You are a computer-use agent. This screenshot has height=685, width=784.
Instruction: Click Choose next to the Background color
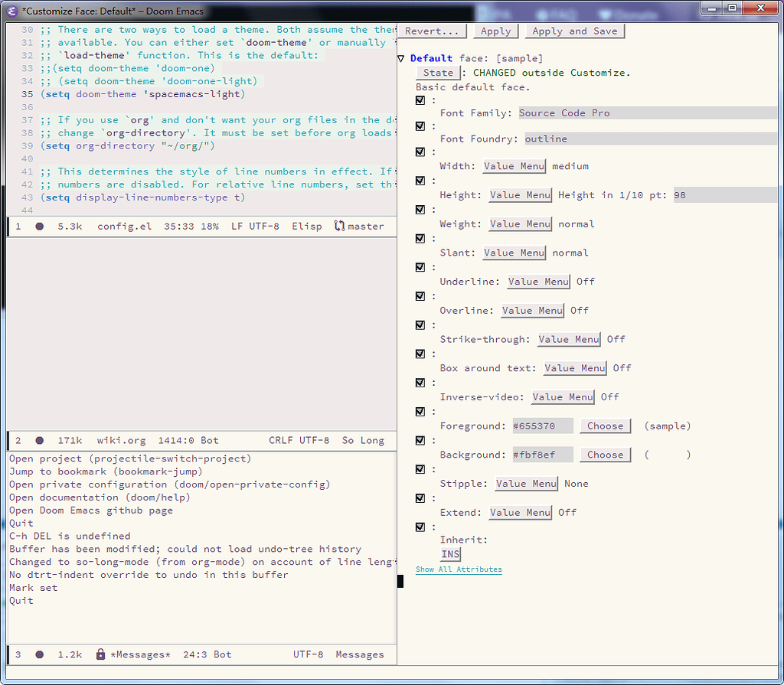click(x=605, y=454)
